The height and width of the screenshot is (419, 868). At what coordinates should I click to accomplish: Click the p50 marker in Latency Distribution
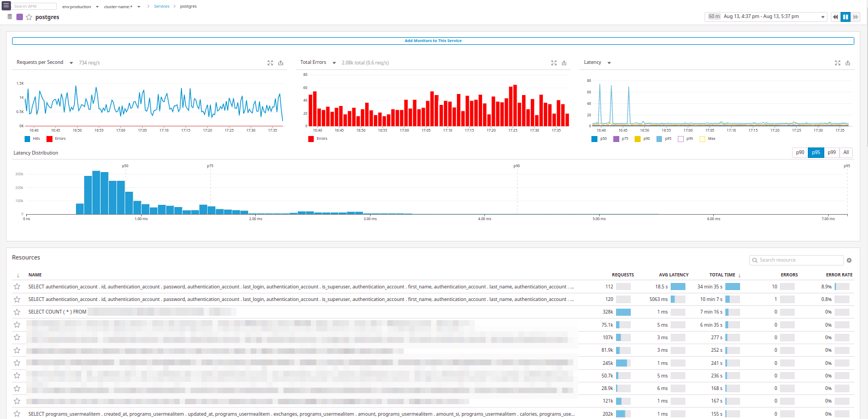[125, 166]
